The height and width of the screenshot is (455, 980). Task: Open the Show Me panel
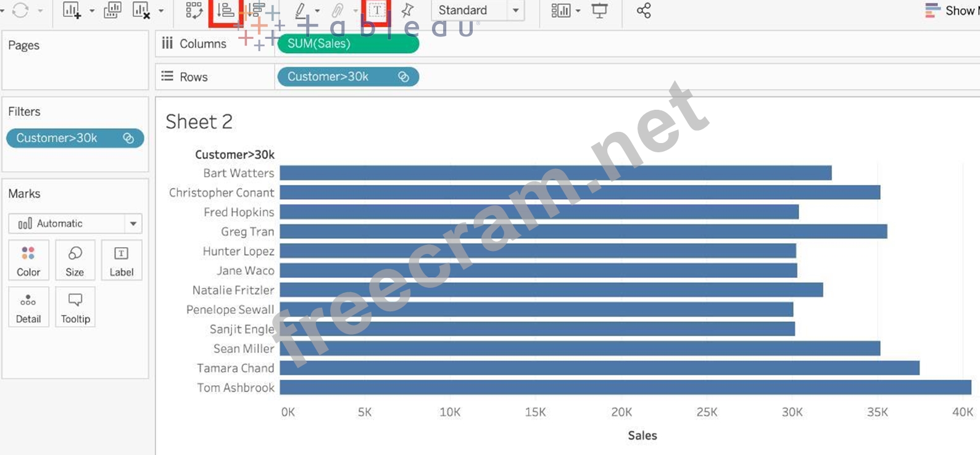click(x=950, y=10)
